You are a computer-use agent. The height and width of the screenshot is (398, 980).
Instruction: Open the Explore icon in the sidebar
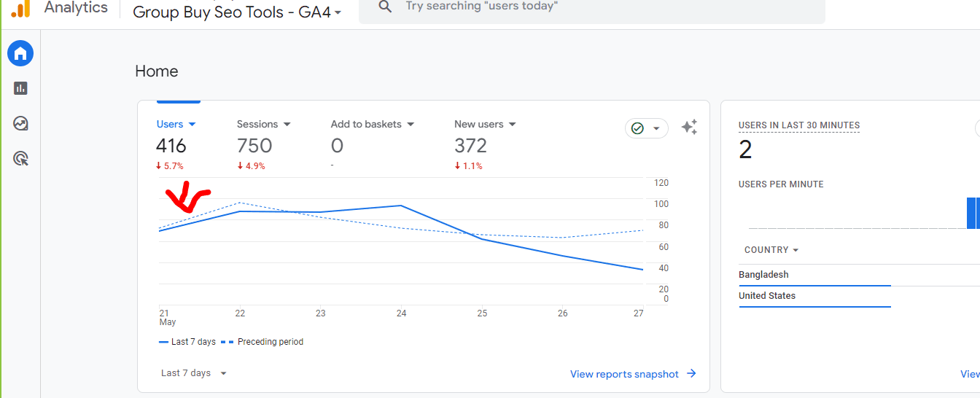(x=20, y=123)
